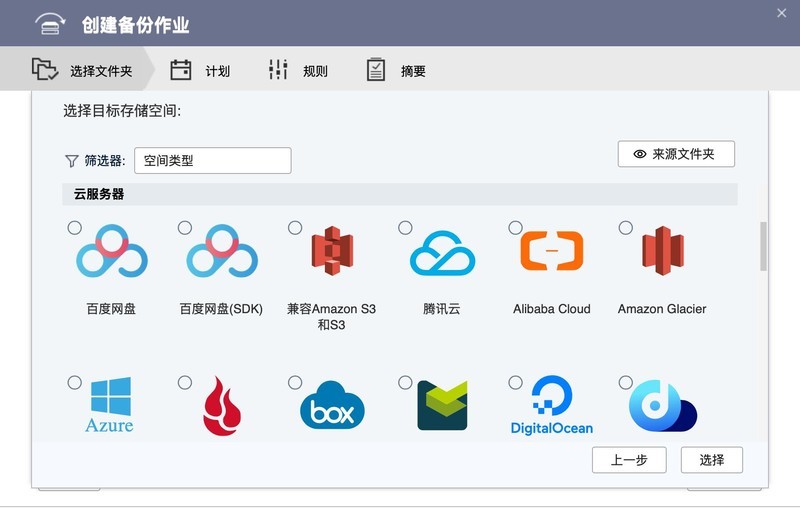Select radio button beside blue disc logo
The width and height of the screenshot is (800, 508).
[x=626, y=383]
